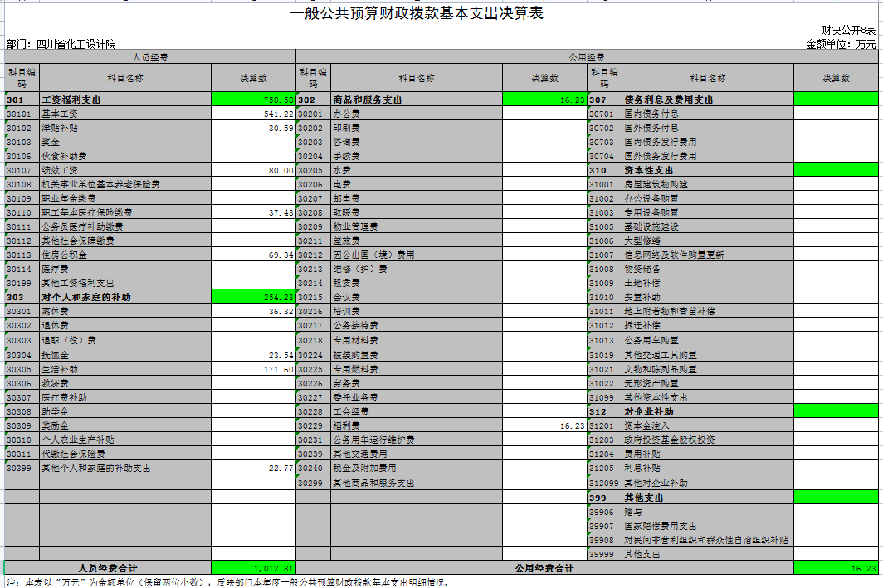883x588 pixels.
Task: Click the 36.32 value cell
Action: pyautogui.click(x=253, y=311)
